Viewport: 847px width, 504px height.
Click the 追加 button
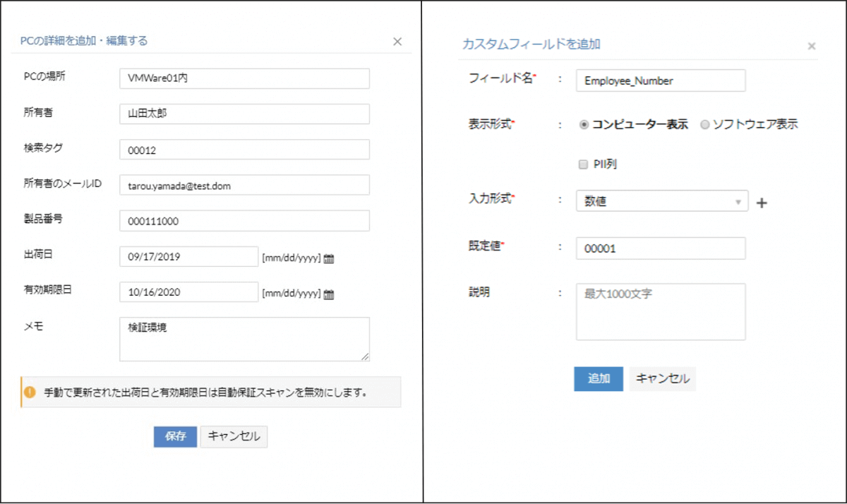tap(599, 378)
